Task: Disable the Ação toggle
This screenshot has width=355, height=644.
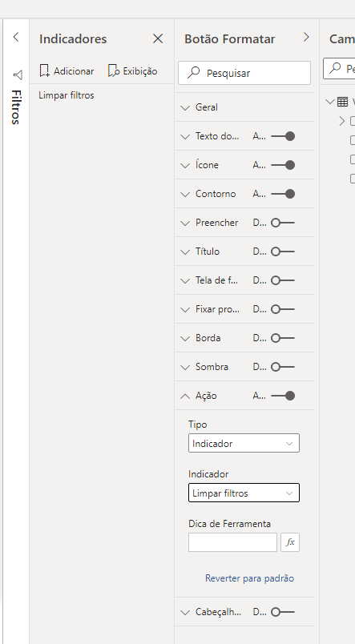Action: 283,396
